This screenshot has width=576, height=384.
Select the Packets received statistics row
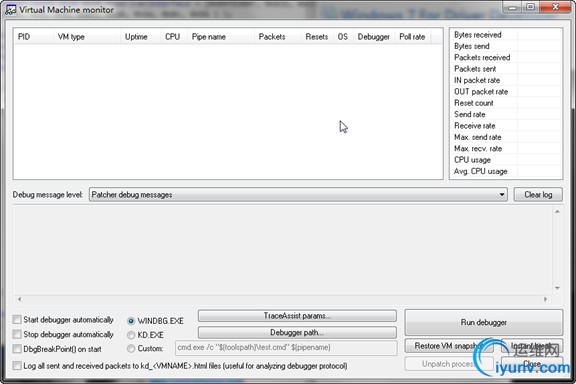[x=506, y=57]
